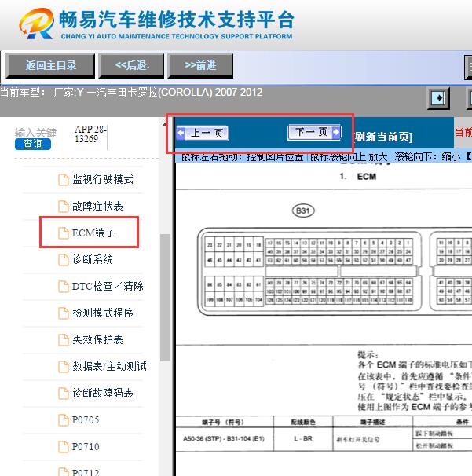
Task: Click the 查询 search button
Action: click(x=33, y=144)
